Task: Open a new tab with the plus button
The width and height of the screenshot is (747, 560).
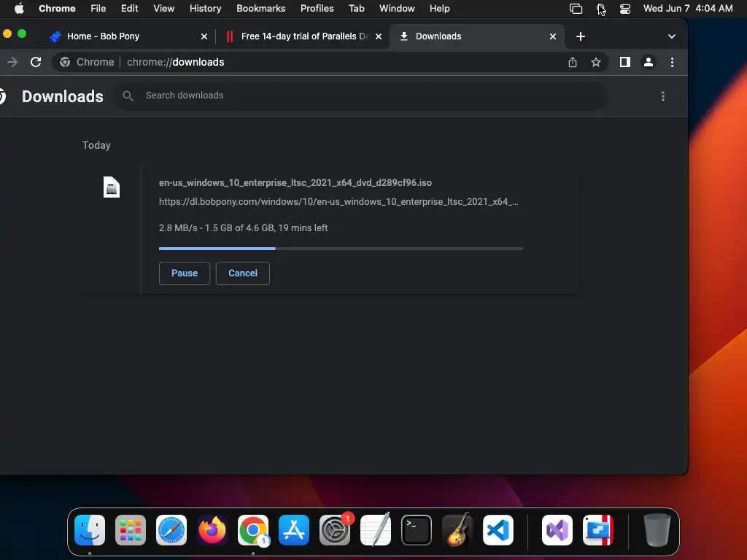Action: point(580,36)
